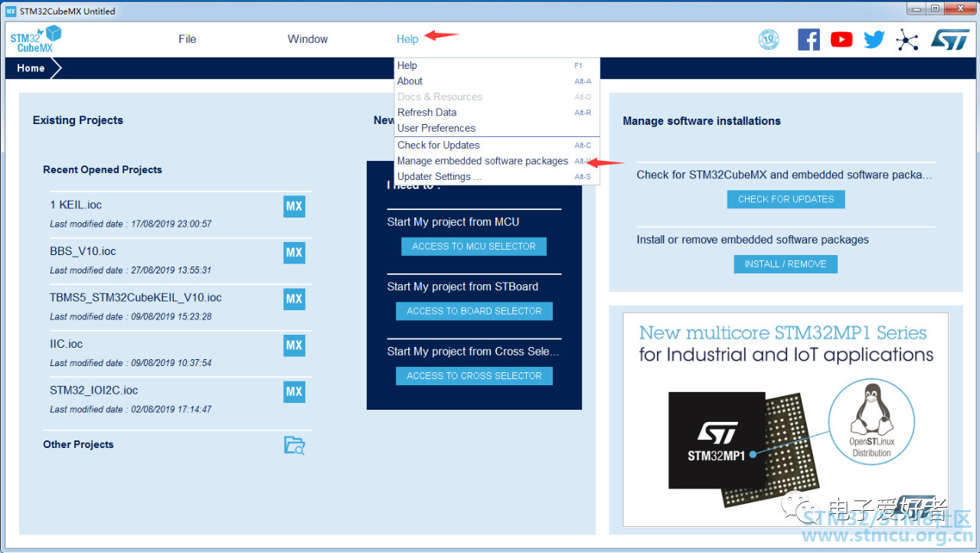Click ACCESS TO BOARD SELECTOR button
The width and height of the screenshot is (980, 553).
coord(474,311)
